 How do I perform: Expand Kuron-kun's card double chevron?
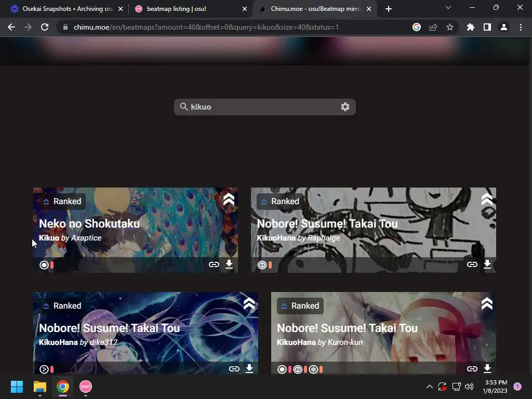tap(487, 303)
